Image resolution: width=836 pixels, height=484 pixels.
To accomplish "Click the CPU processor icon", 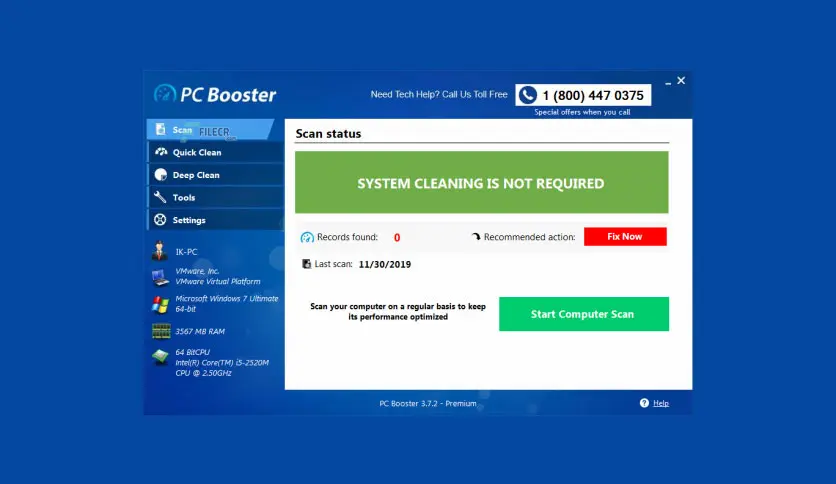I will pyautogui.click(x=160, y=357).
